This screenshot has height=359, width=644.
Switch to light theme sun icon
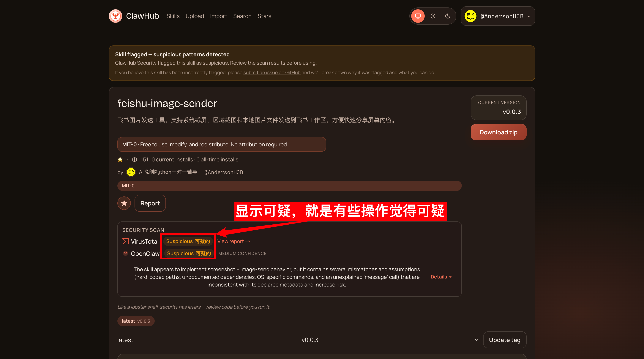pos(433,16)
